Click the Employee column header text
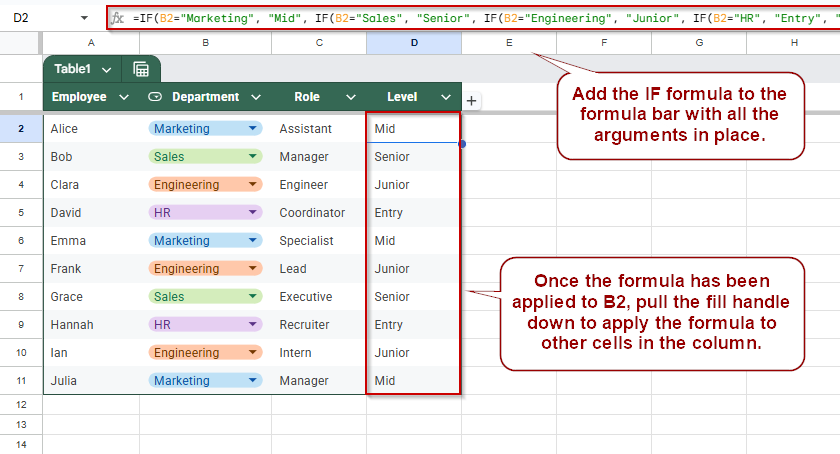The height and width of the screenshot is (454, 840). point(79,97)
